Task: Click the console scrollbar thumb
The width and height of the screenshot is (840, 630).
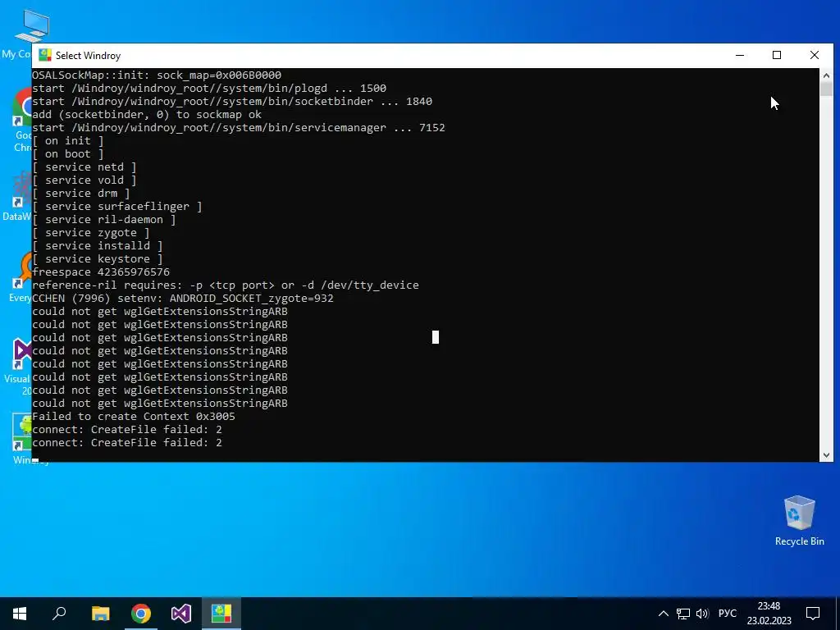Action: pos(825,89)
